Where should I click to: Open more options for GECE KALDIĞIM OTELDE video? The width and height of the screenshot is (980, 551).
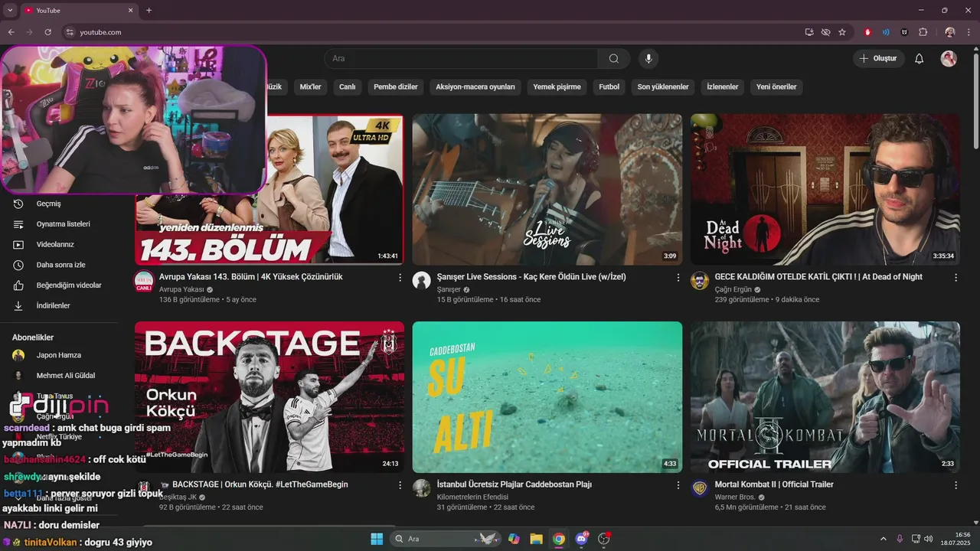955,277
